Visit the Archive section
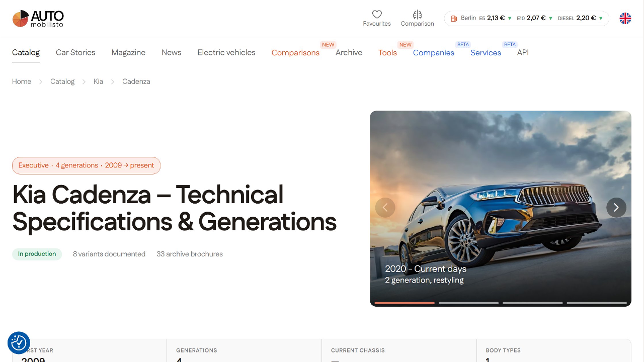Image resolution: width=644 pixels, height=362 pixels. point(349,52)
